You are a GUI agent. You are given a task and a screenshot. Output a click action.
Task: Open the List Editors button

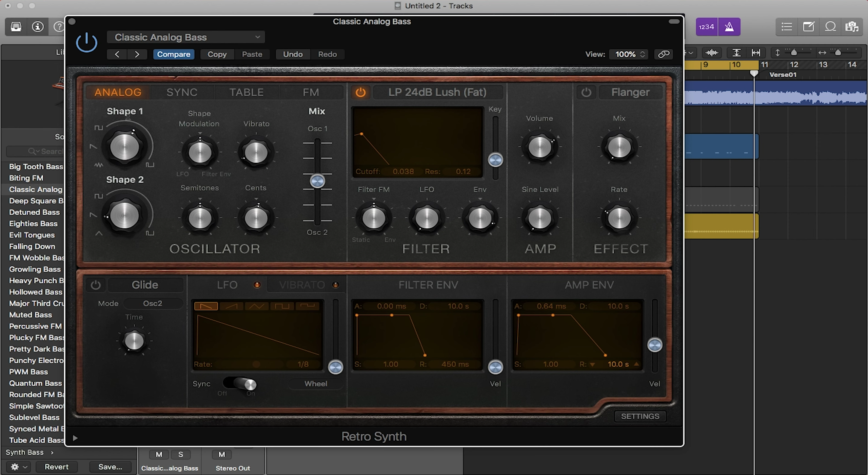pyautogui.click(x=787, y=27)
